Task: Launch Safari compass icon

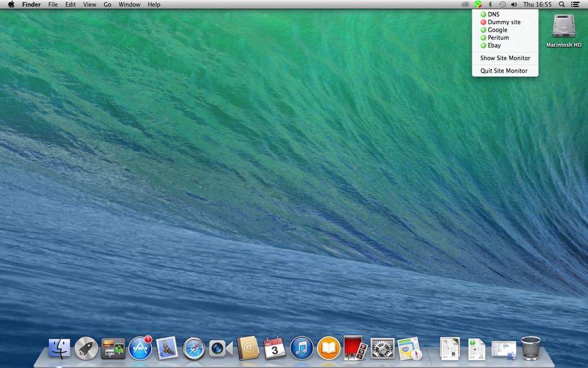Action: 194,348
